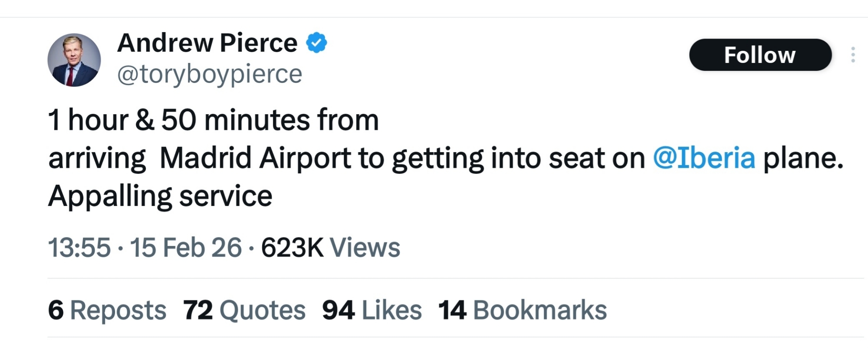Open the 72 Quotes list
The width and height of the screenshot is (868, 348).
point(244,310)
